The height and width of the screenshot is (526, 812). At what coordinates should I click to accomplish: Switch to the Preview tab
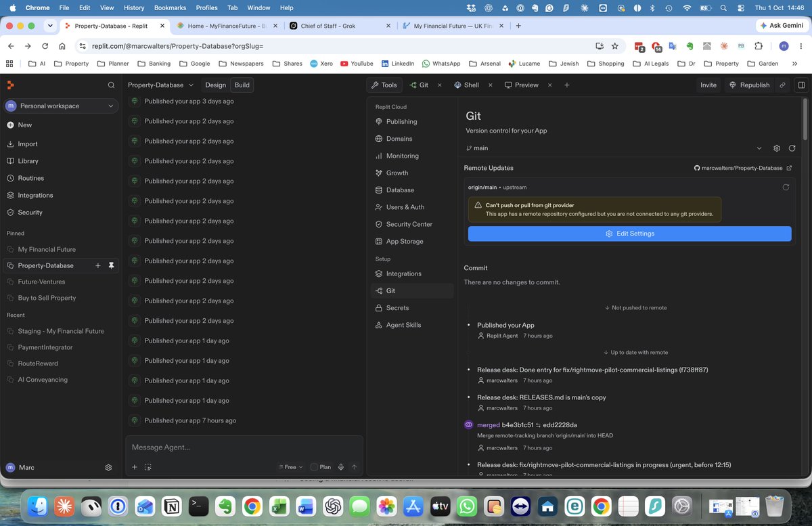(522, 85)
